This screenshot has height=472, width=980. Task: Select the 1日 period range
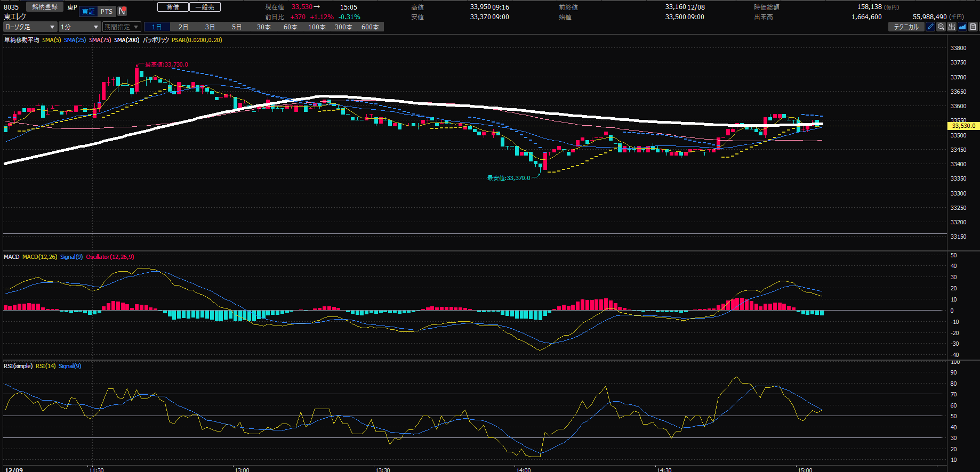(157, 27)
